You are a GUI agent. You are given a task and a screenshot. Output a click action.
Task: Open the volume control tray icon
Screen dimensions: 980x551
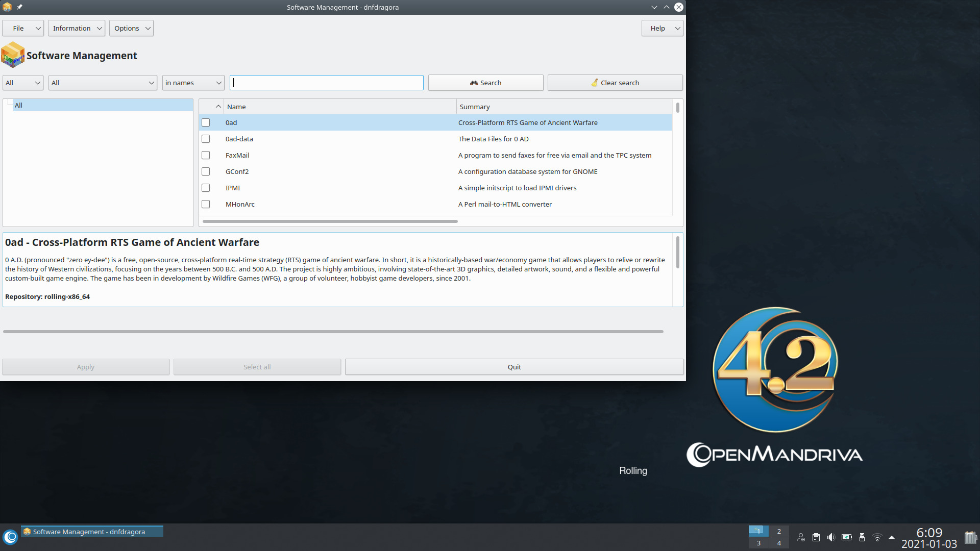tap(831, 537)
